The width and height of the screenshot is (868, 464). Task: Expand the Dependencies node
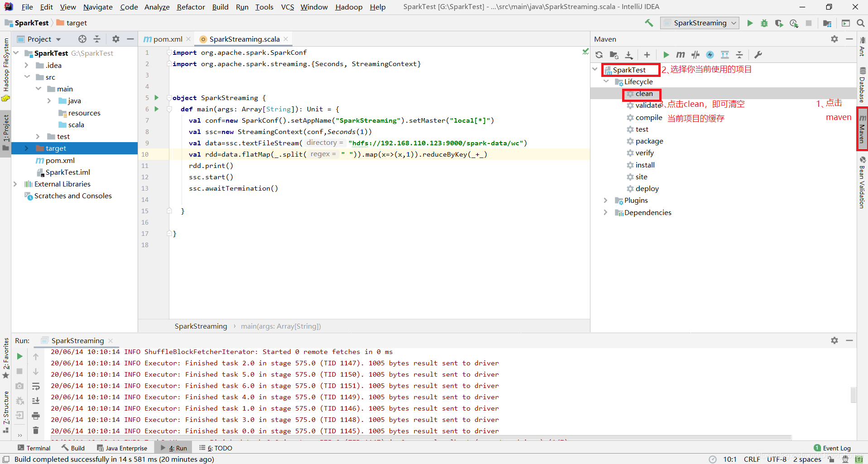tap(606, 212)
